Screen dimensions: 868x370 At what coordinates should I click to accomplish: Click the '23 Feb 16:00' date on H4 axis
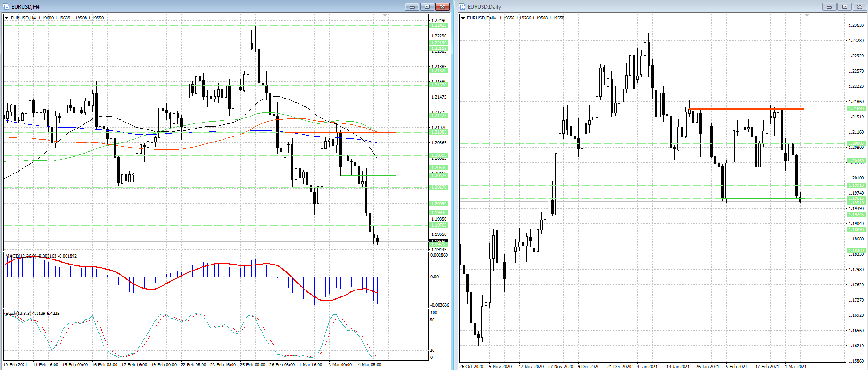point(223,365)
